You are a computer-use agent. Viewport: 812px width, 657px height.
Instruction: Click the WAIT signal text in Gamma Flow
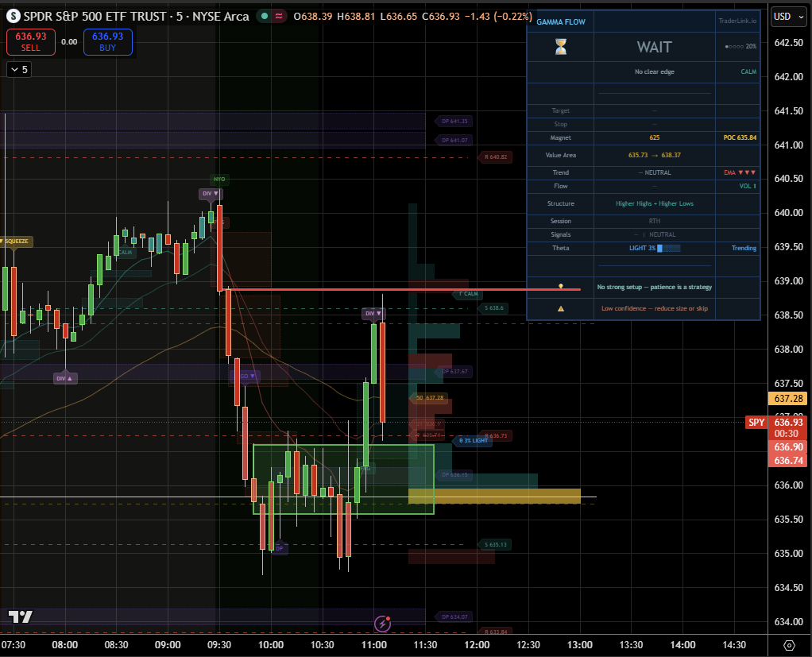pyautogui.click(x=655, y=47)
